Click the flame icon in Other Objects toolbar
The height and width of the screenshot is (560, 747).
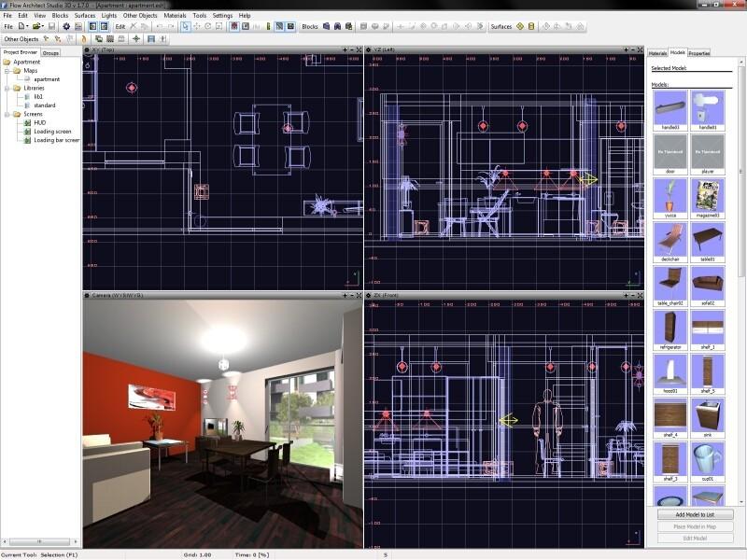point(84,39)
